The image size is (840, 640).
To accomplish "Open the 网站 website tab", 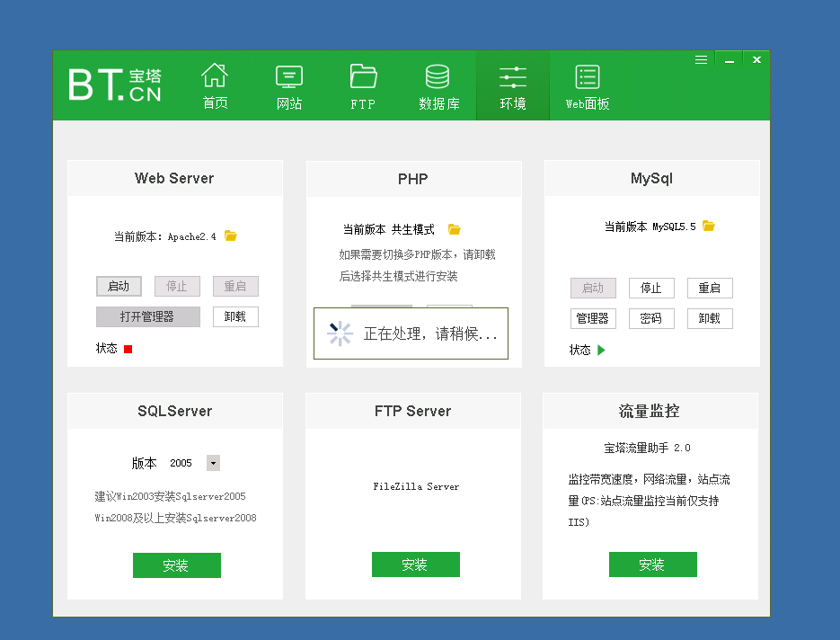I will click(x=289, y=85).
